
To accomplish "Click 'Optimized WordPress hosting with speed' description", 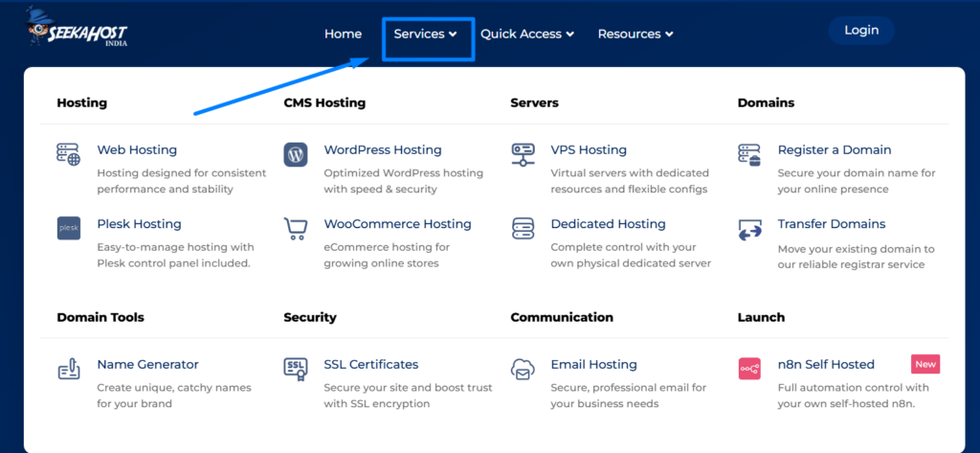I will coord(403,181).
